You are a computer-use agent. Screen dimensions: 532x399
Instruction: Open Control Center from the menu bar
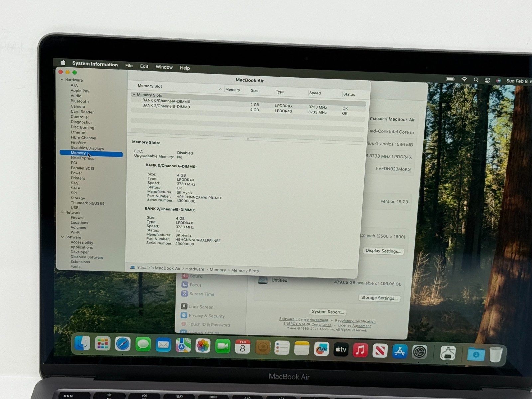(x=487, y=80)
